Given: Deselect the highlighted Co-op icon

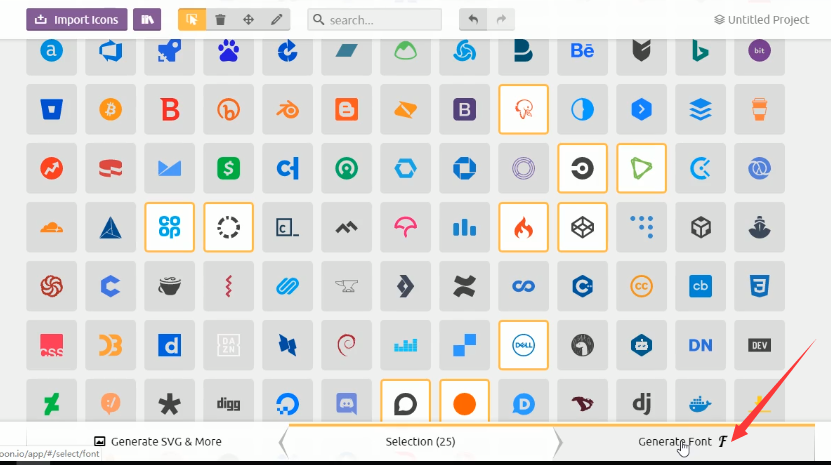Looking at the screenshot, I should [170, 227].
